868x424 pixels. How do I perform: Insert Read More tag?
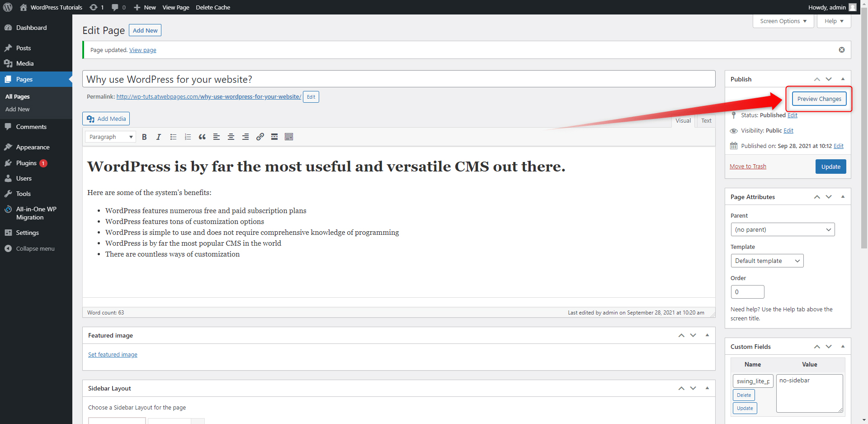(274, 137)
